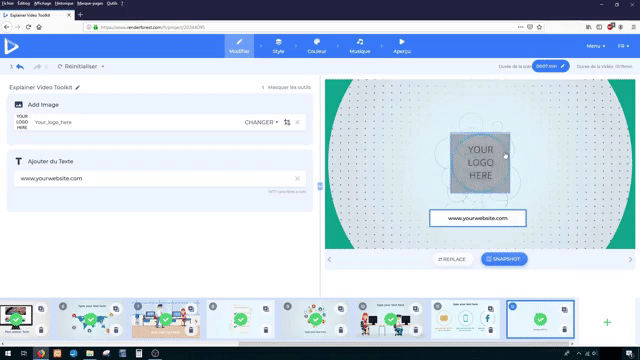
Task: Duplicate scene 9
Action: point(341,309)
